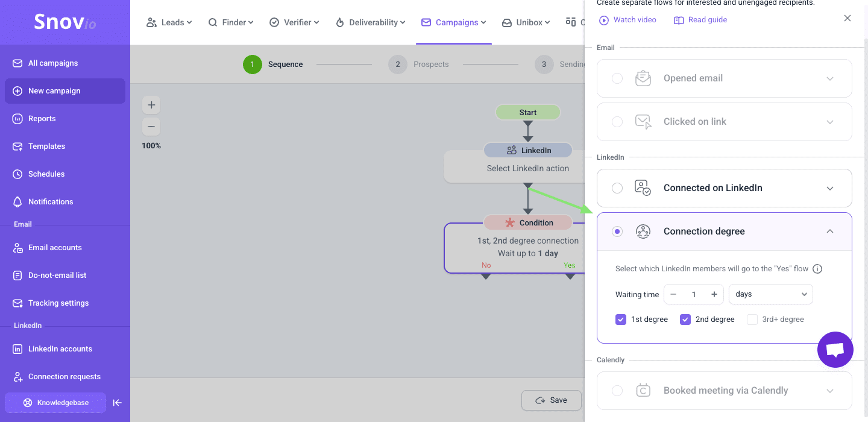This screenshot has height=422, width=868.
Task: Enable the 3rd+ degree checkbox
Action: (752, 320)
